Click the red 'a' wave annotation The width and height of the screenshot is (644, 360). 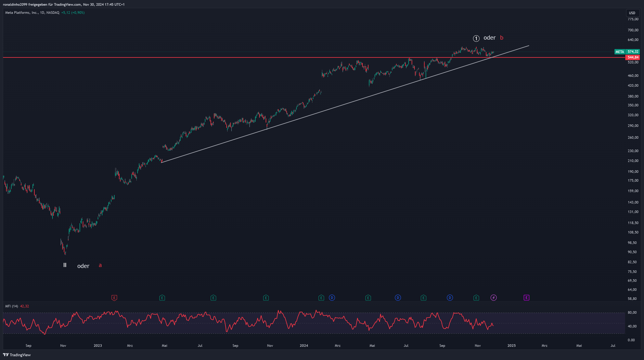pyautogui.click(x=100, y=265)
